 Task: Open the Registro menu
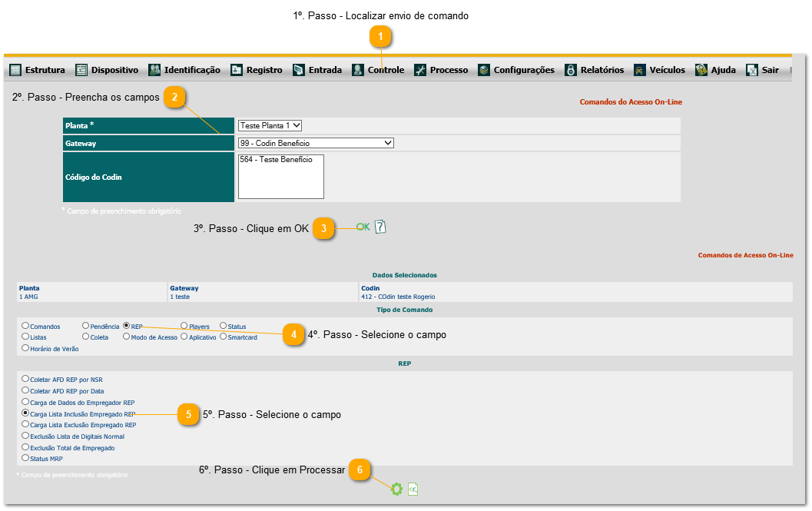[x=264, y=70]
